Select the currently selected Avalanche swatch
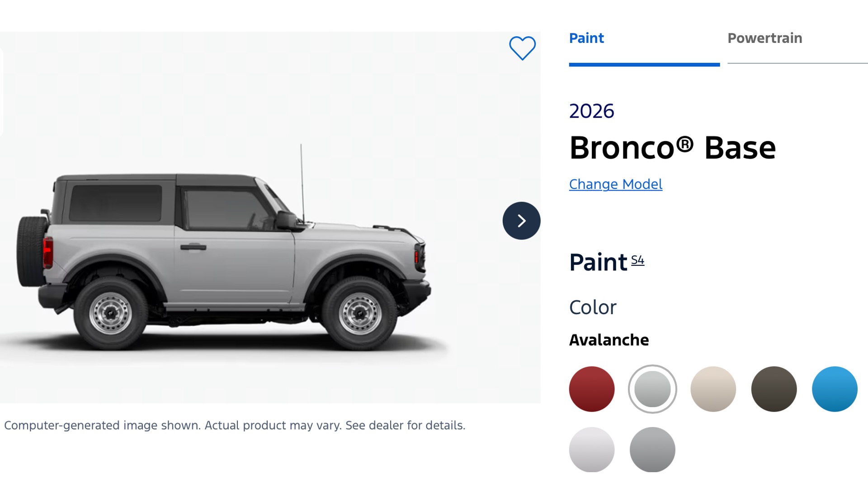Screen dimensions: 868x488 coord(652,389)
